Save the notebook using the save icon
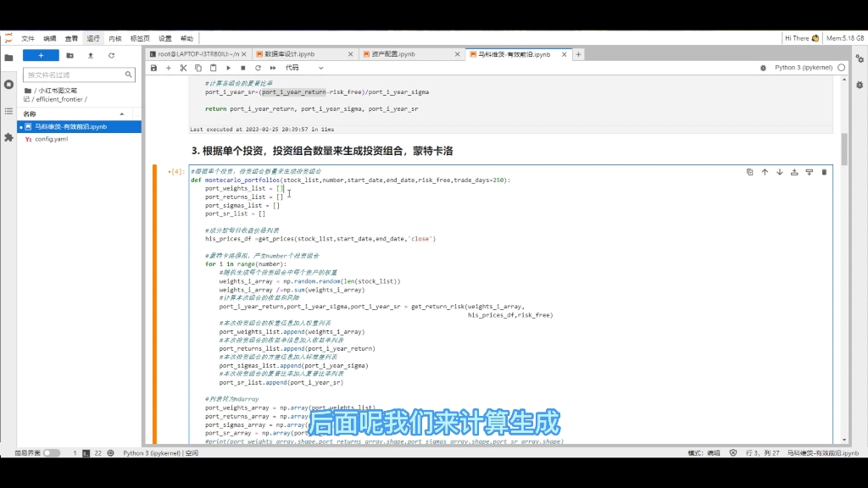The width and height of the screenshot is (868, 488). (153, 68)
